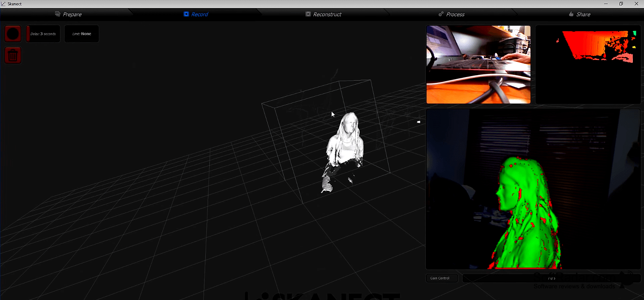644x300 pixels.
Task: Click the gears icon next to Process
Action: click(x=441, y=14)
